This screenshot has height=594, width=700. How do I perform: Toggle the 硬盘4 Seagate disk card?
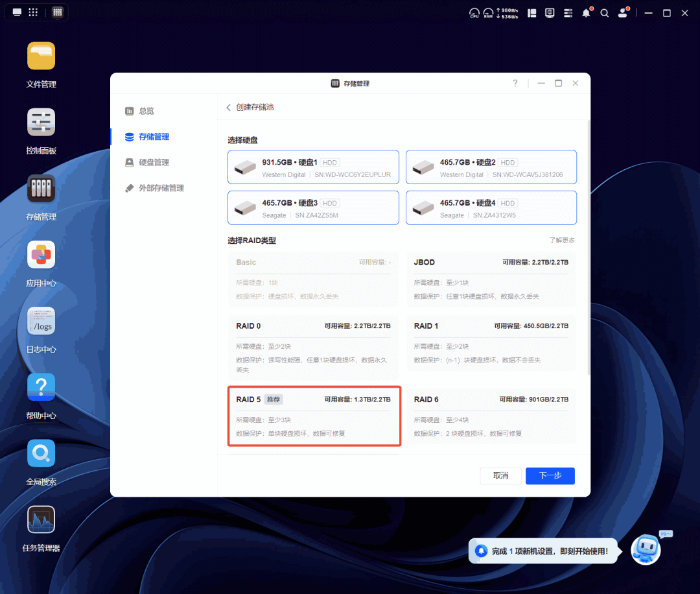[491, 208]
